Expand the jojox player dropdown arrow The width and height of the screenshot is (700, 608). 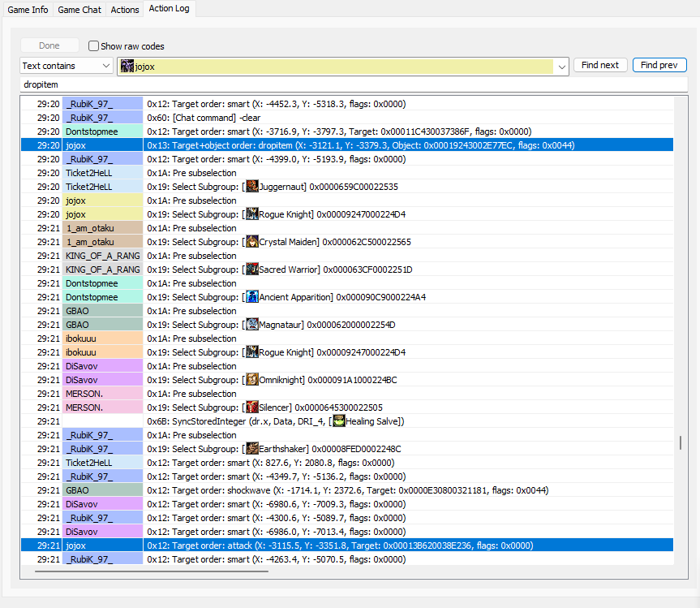[x=561, y=67]
